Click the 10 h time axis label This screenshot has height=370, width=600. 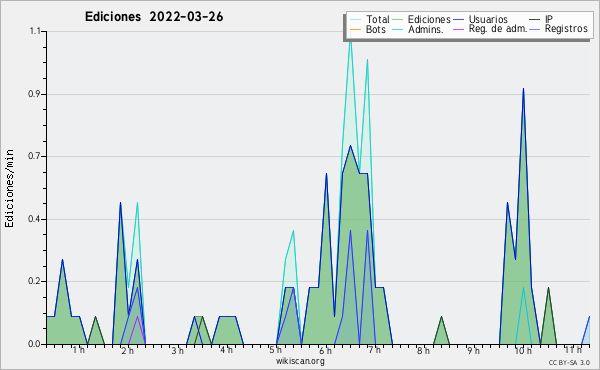click(523, 350)
